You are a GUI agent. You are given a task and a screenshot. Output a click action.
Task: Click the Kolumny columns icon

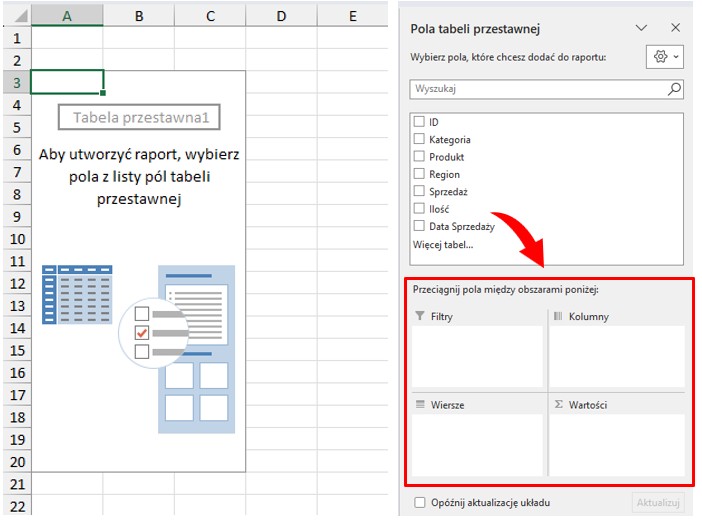pos(558,316)
